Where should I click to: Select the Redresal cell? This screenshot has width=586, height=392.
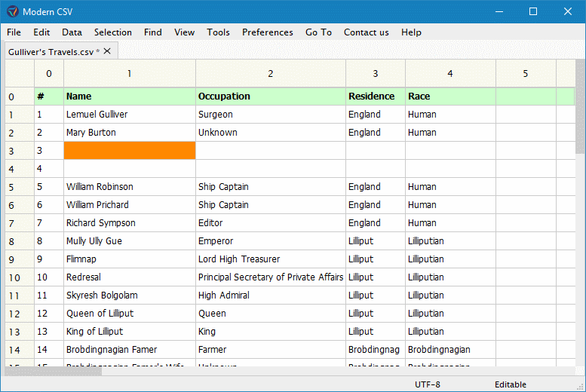[x=129, y=277]
